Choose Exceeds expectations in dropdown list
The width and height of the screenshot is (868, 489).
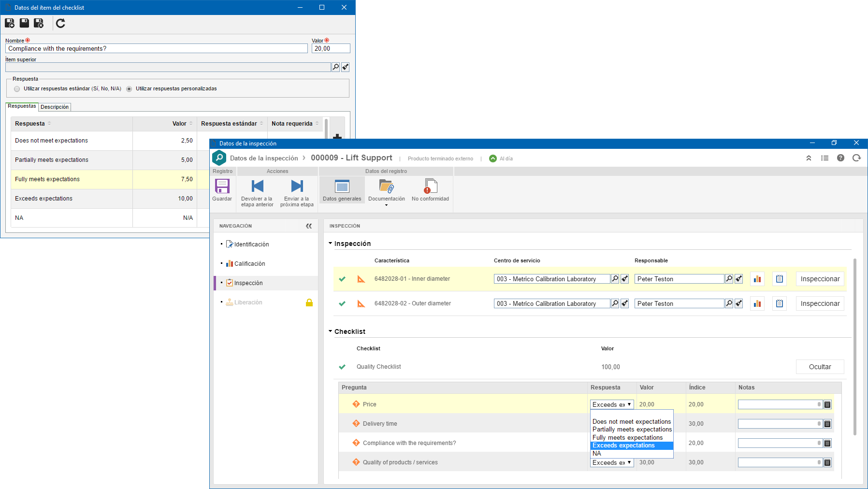[x=632, y=446]
